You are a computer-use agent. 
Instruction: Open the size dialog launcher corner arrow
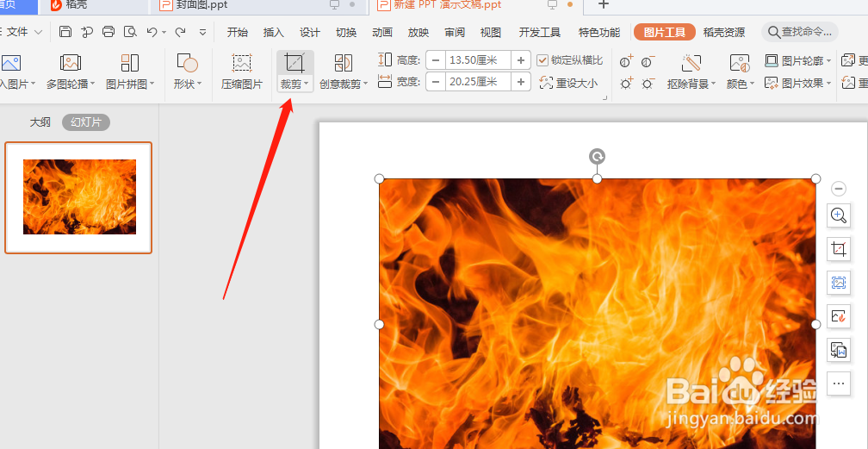tap(604, 97)
